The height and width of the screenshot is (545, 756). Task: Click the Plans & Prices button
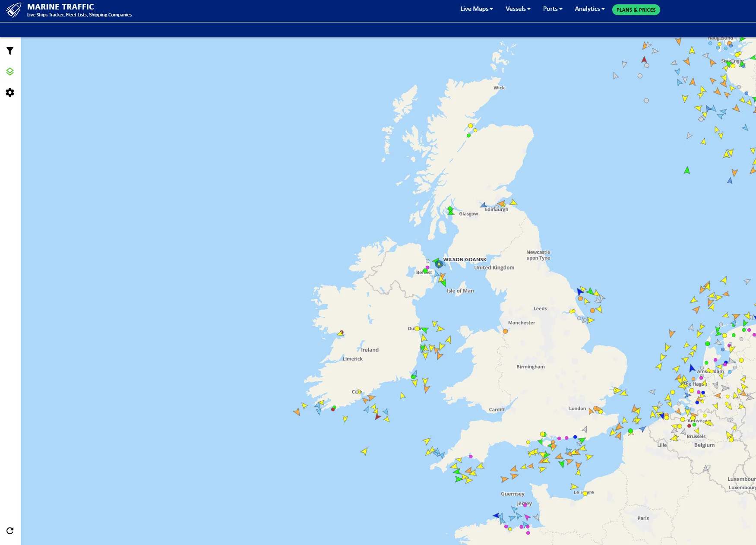point(636,10)
